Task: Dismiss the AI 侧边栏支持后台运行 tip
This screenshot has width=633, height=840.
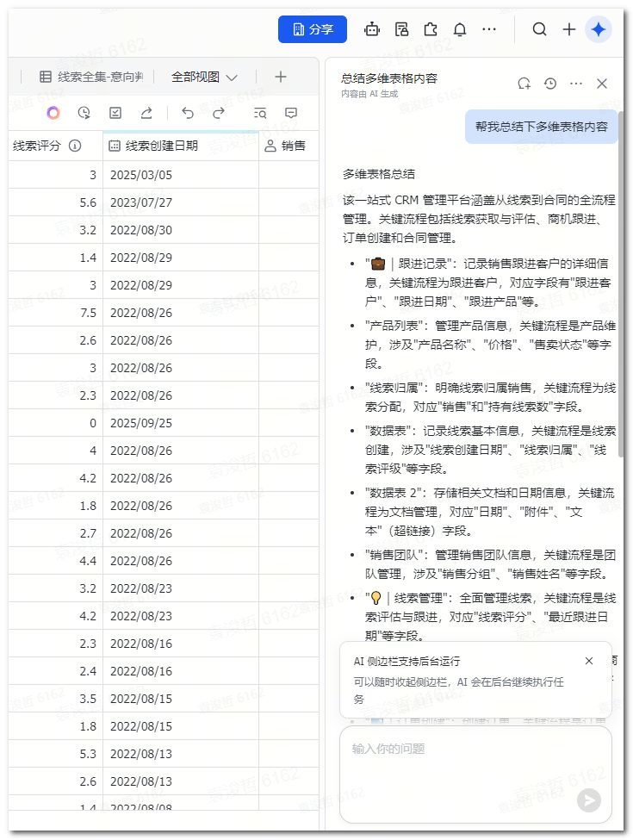Action: click(589, 661)
